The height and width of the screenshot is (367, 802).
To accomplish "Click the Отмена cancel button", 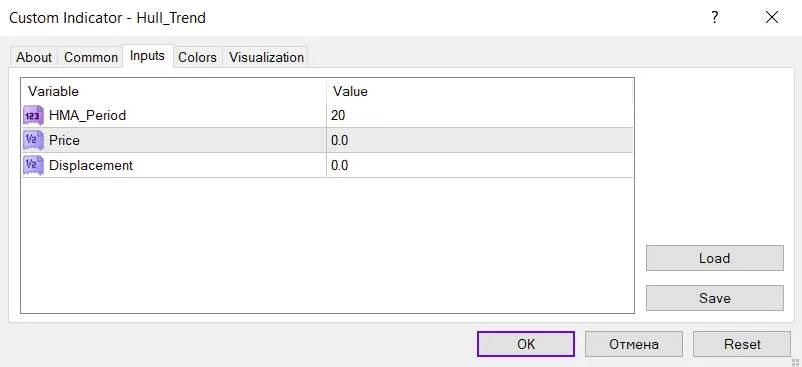I will (634, 344).
